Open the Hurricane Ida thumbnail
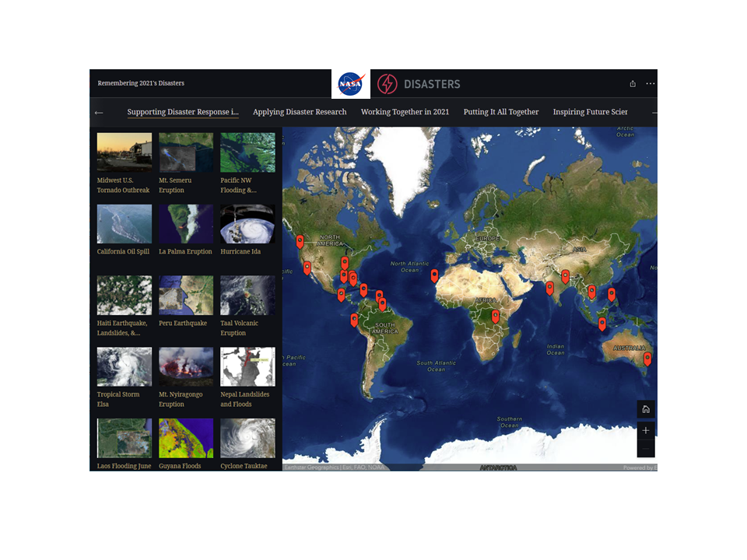The width and height of the screenshot is (747, 560). pos(247,224)
